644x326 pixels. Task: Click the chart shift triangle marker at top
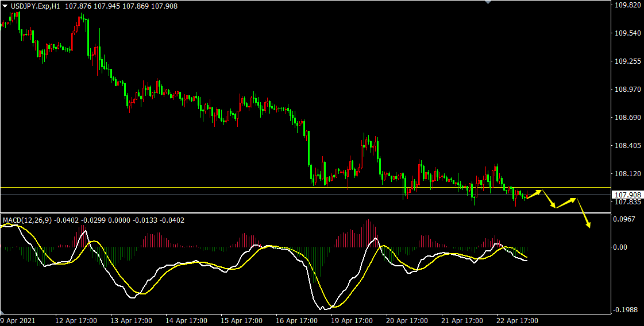tap(488, 2)
